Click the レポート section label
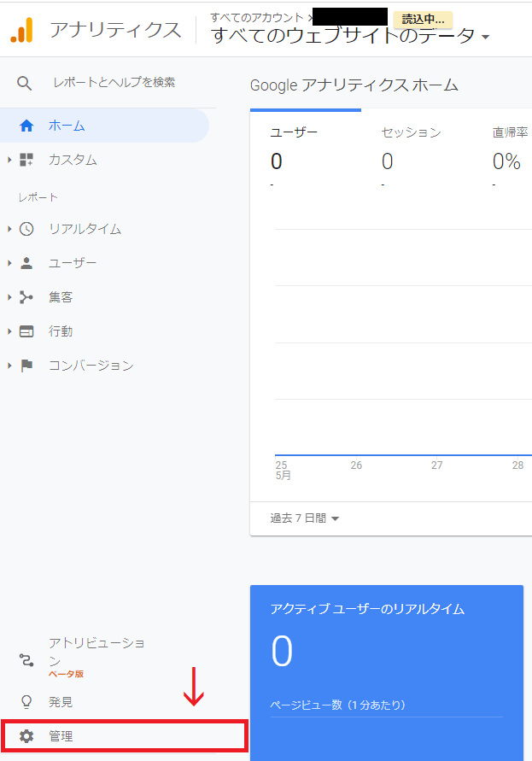This screenshot has width=532, height=761. [38, 197]
